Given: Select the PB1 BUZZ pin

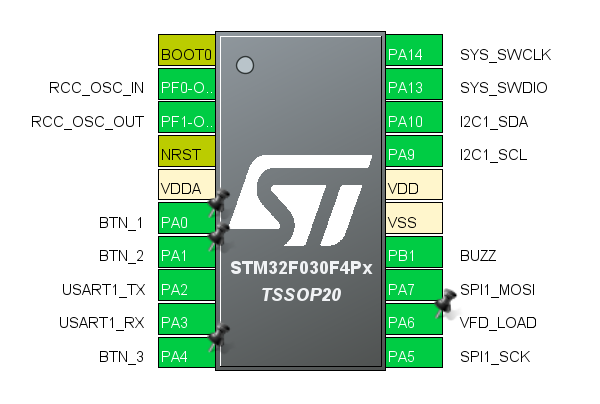Looking at the screenshot, I should pyautogui.click(x=414, y=254).
